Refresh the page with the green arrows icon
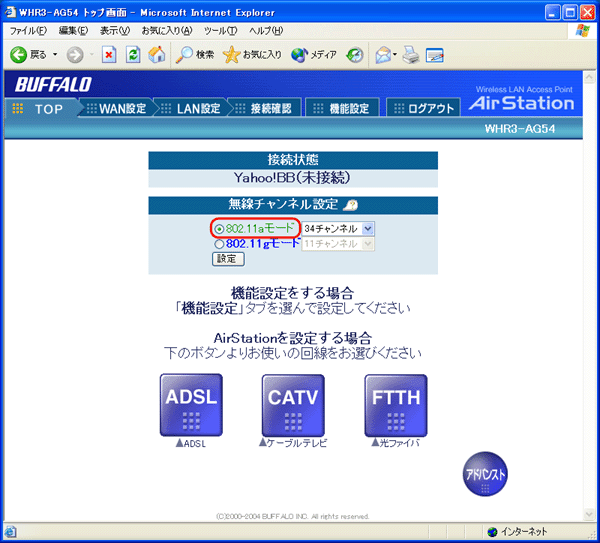 point(133,55)
